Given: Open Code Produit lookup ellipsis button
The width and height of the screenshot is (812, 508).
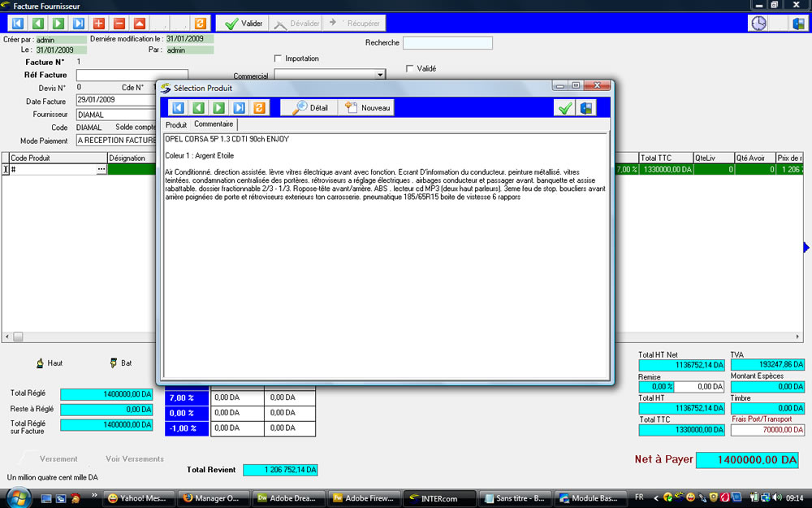Looking at the screenshot, I should pos(101,169).
